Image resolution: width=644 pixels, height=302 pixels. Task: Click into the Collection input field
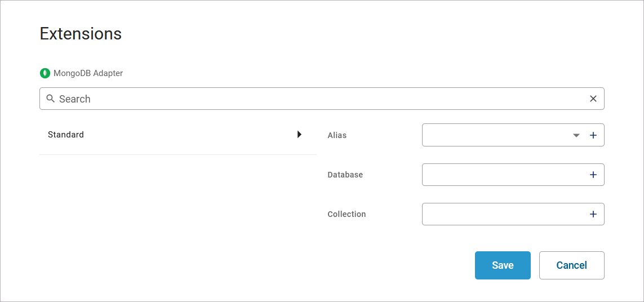tap(504, 214)
